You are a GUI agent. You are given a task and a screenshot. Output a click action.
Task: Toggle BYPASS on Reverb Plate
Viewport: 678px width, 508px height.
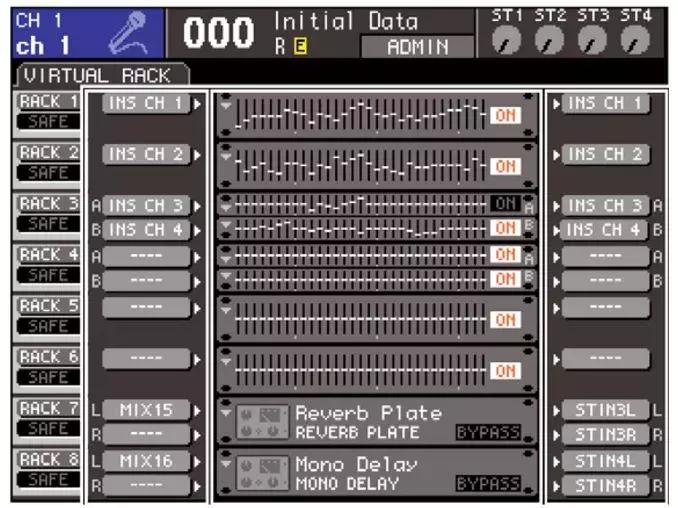[x=489, y=432]
